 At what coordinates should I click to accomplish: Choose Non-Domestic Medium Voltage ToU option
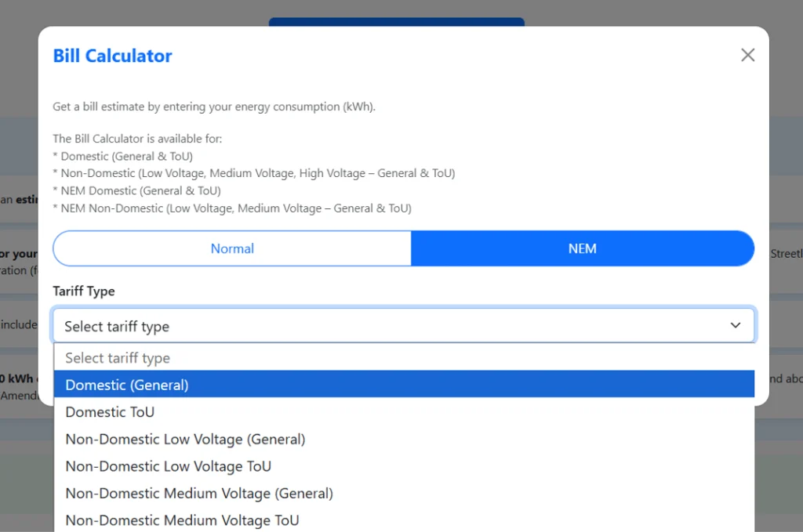point(182,520)
